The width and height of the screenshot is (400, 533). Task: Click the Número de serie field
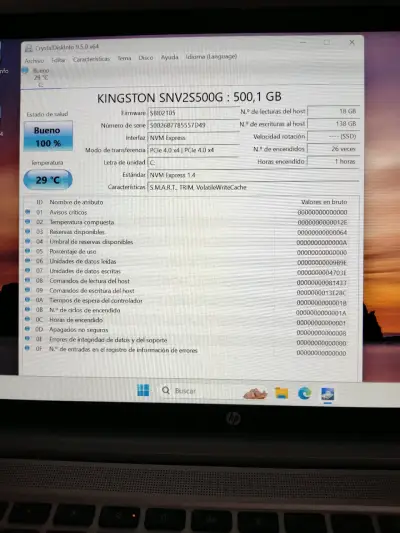click(194, 125)
